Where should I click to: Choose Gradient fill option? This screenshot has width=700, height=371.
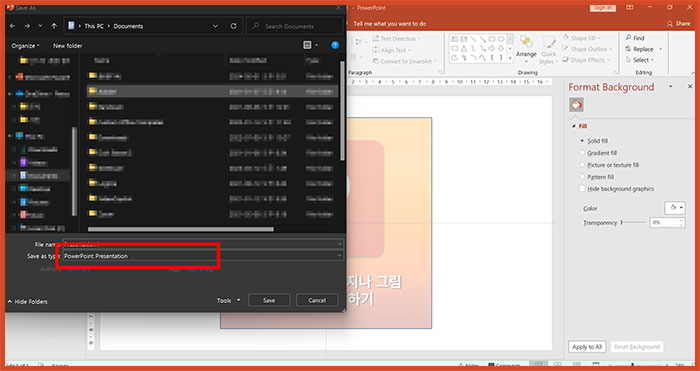pyautogui.click(x=599, y=153)
